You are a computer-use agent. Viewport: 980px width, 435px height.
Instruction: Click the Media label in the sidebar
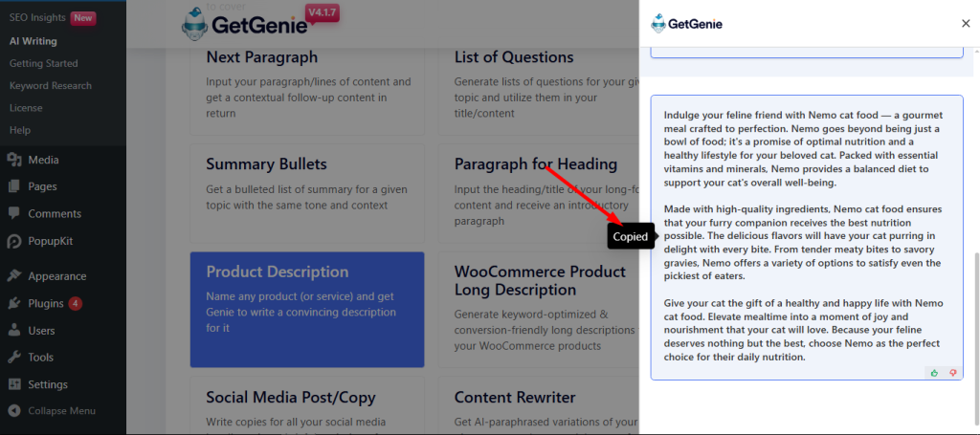click(43, 160)
